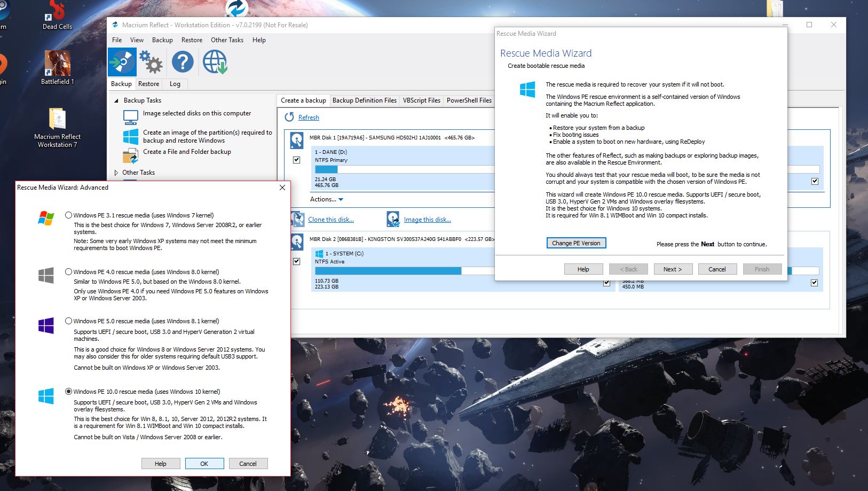Open the View menu
The height and width of the screenshot is (491, 868).
137,40
